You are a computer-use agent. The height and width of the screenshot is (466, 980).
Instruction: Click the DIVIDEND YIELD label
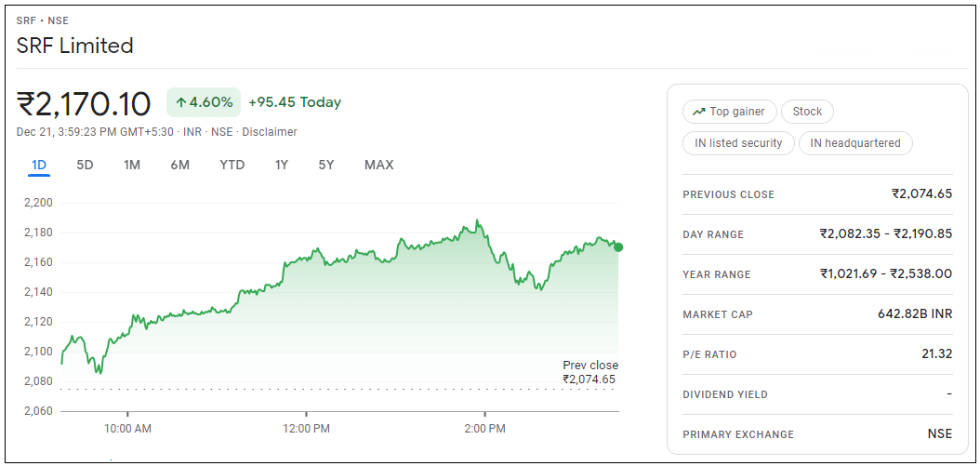[725, 394]
